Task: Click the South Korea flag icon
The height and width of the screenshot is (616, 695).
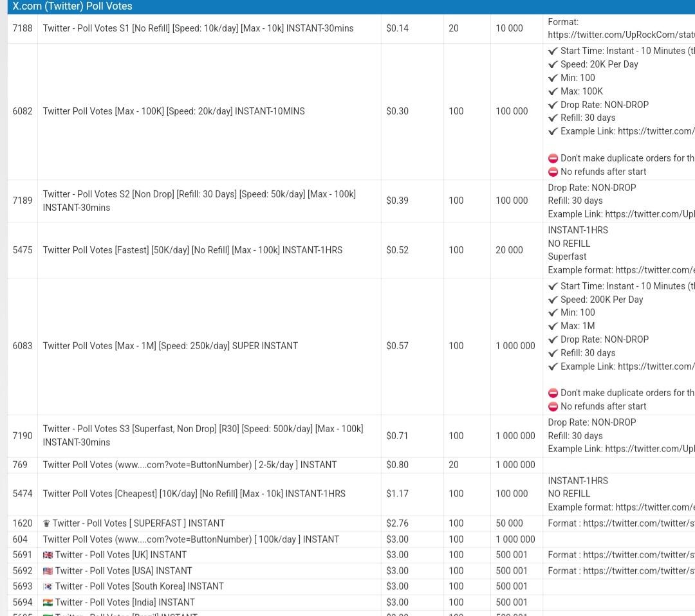Action: [x=48, y=586]
